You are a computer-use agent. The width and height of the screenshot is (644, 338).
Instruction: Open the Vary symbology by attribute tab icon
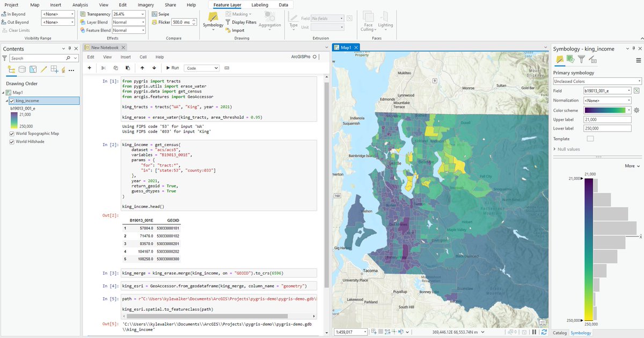(x=570, y=60)
